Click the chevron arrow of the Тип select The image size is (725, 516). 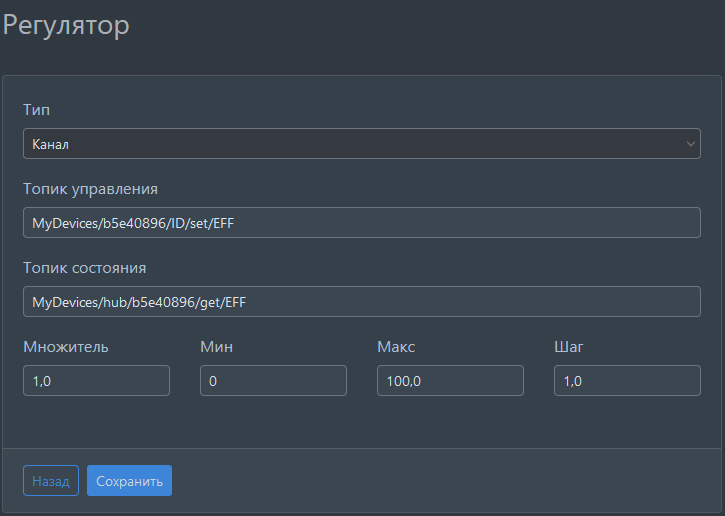pos(690,144)
